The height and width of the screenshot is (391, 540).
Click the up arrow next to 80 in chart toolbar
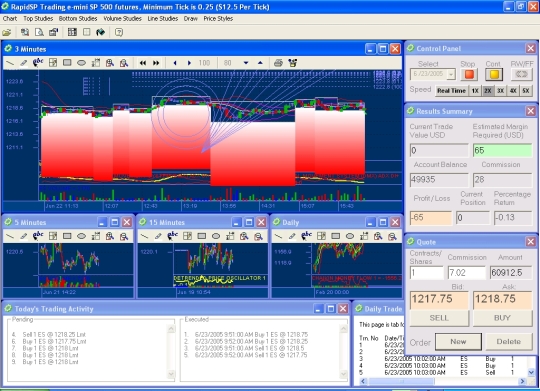pyautogui.click(x=260, y=63)
